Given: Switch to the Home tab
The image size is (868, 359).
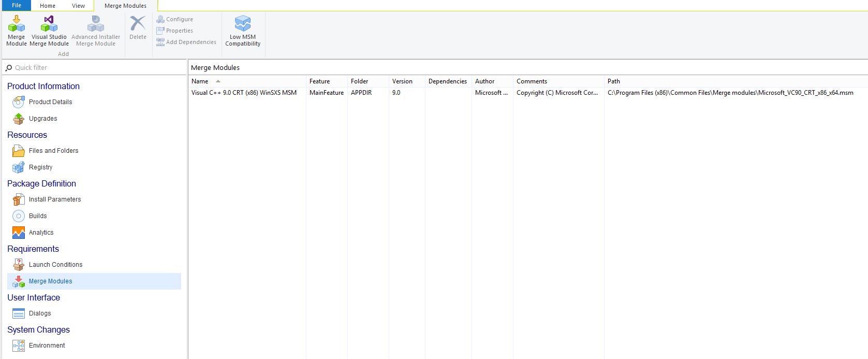Looking at the screenshot, I should [x=48, y=6].
